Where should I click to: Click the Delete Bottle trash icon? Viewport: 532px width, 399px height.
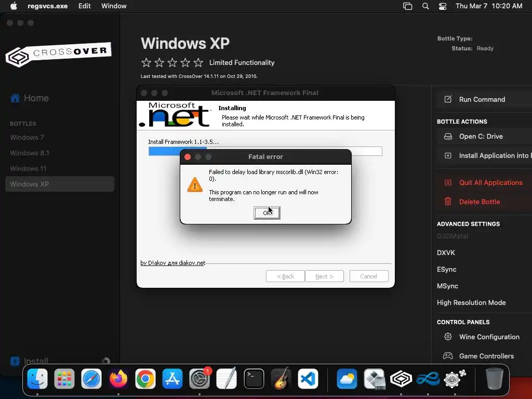tap(448, 202)
